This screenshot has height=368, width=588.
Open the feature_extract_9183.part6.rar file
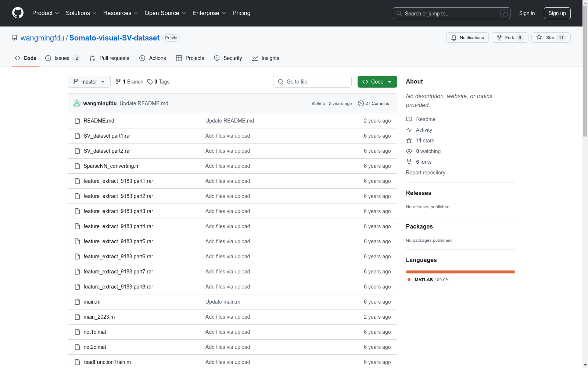[x=118, y=256]
